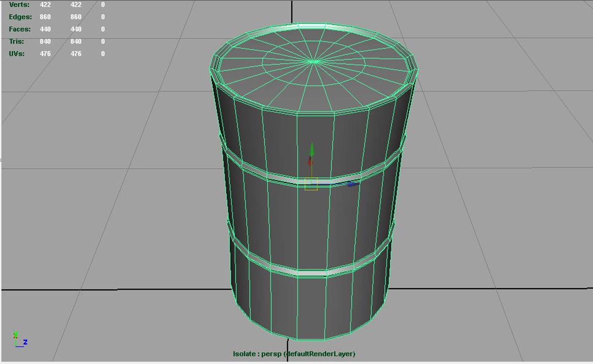The height and width of the screenshot is (364, 593).
Task: Click the 0 value in the Tris row
Action: 103,41
